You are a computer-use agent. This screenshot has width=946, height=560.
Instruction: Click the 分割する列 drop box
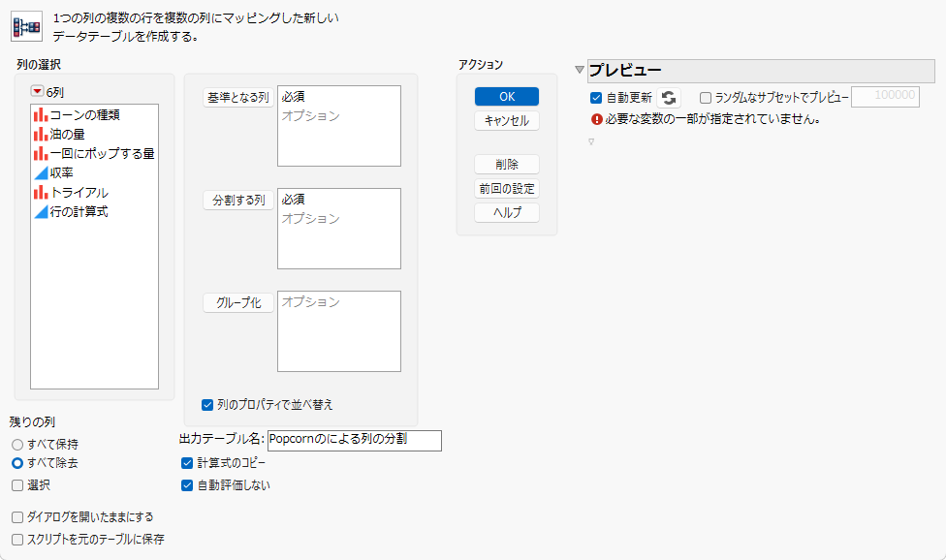click(339, 229)
